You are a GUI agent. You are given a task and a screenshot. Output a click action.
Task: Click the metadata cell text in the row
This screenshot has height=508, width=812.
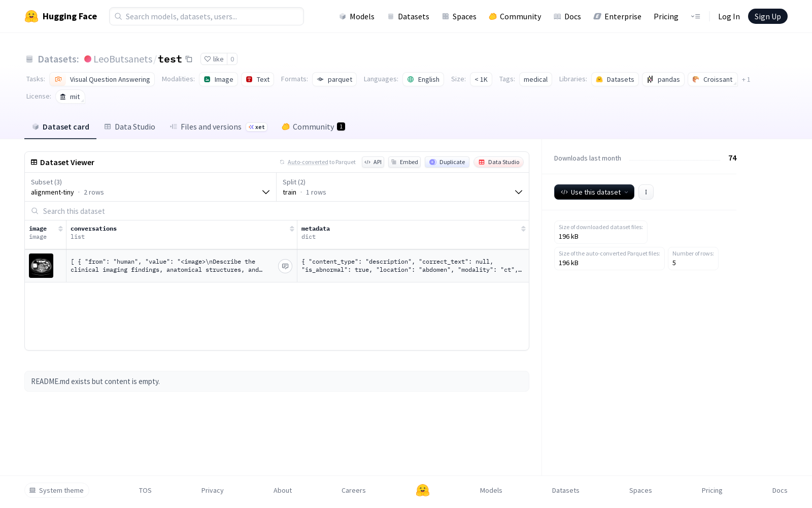tap(412, 266)
